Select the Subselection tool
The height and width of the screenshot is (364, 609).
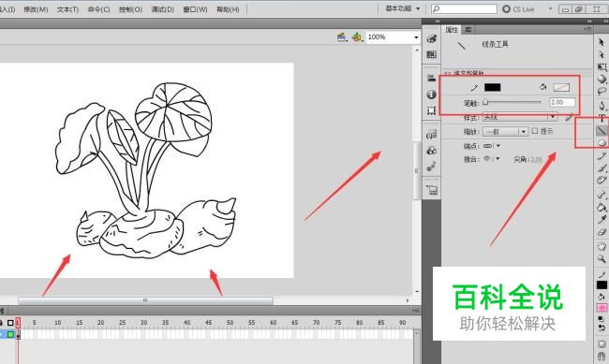click(x=602, y=54)
